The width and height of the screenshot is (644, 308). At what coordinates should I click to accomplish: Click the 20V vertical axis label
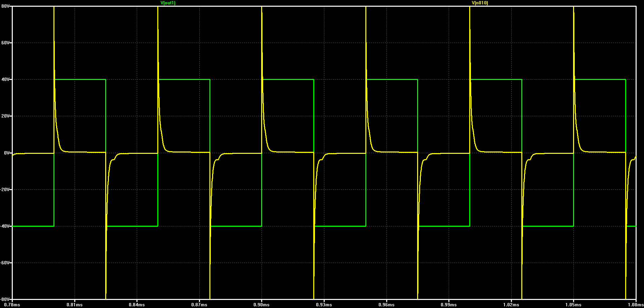click(x=5, y=116)
